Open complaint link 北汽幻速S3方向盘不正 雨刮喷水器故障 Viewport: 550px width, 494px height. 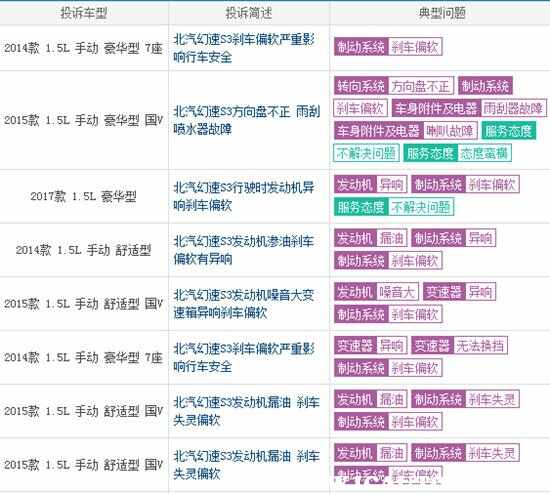(247, 120)
